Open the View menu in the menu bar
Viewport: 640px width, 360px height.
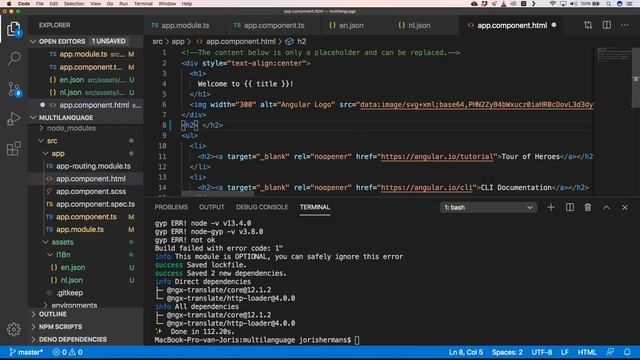point(96,4)
